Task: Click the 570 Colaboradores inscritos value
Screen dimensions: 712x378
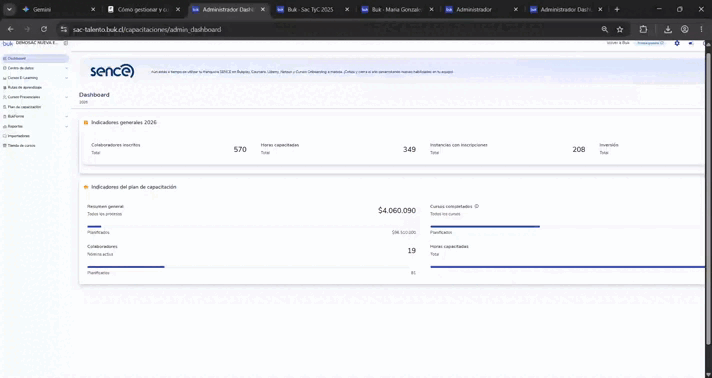Action: 240,149
